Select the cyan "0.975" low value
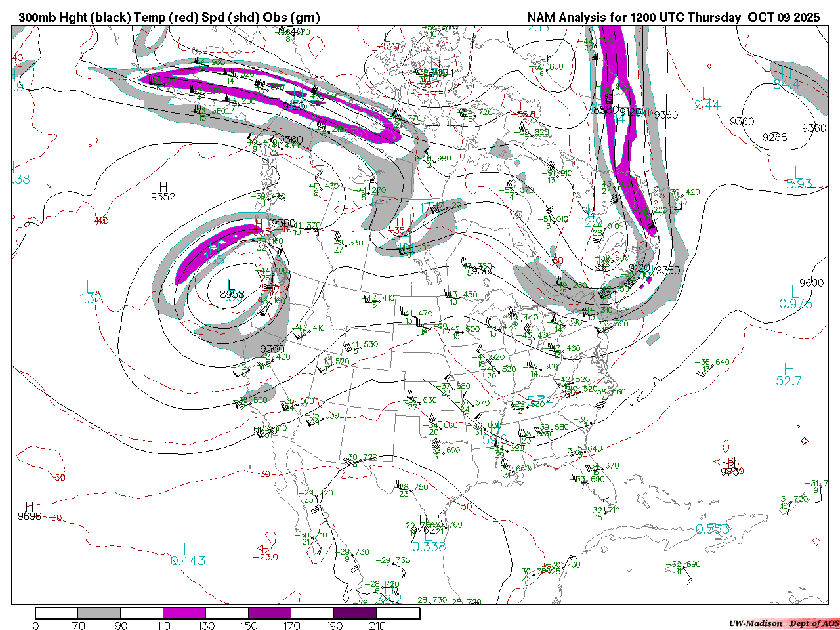The width and height of the screenshot is (840, 630). (795, 304)
